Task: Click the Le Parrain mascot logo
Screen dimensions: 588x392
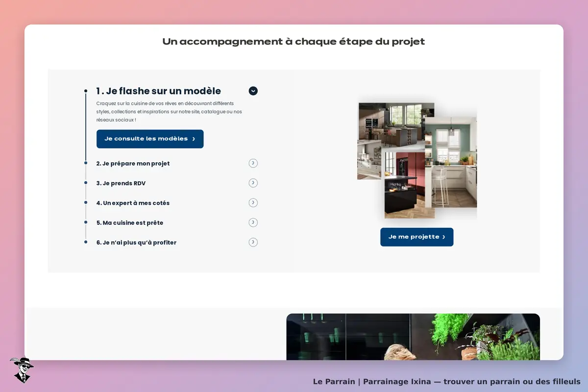Action: click(22, 370)
